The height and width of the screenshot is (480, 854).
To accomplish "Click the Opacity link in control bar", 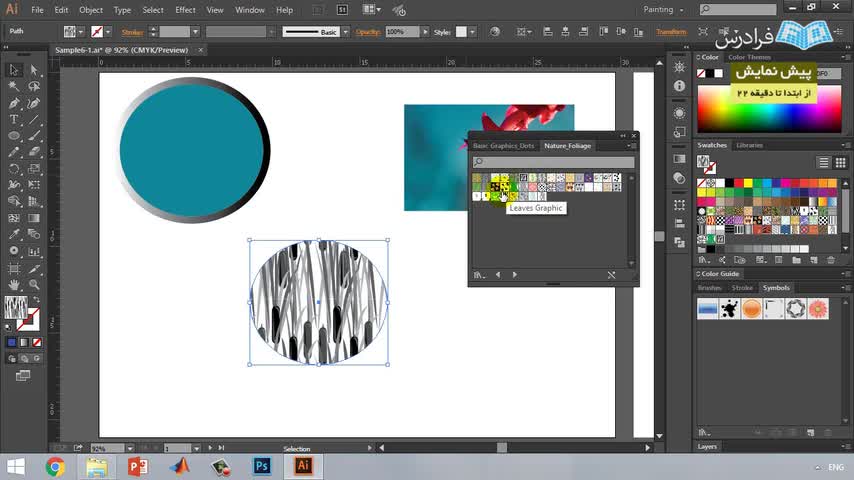I will point(368,32).
